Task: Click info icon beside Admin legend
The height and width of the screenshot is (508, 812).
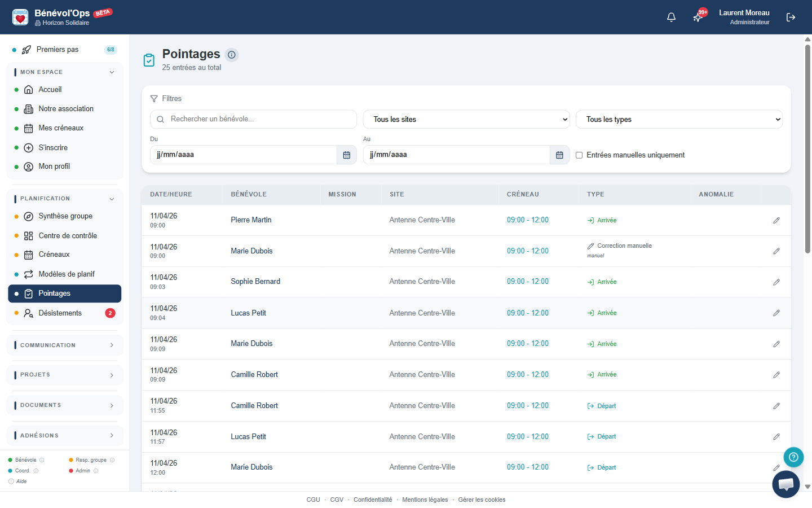Action: (96, 471)
